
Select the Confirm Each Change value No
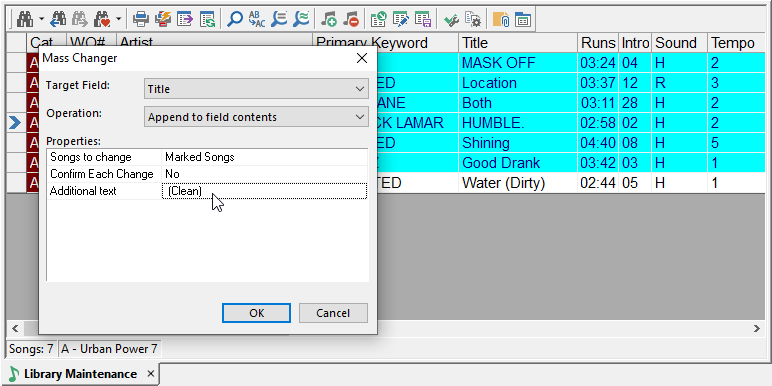[264, 174]
